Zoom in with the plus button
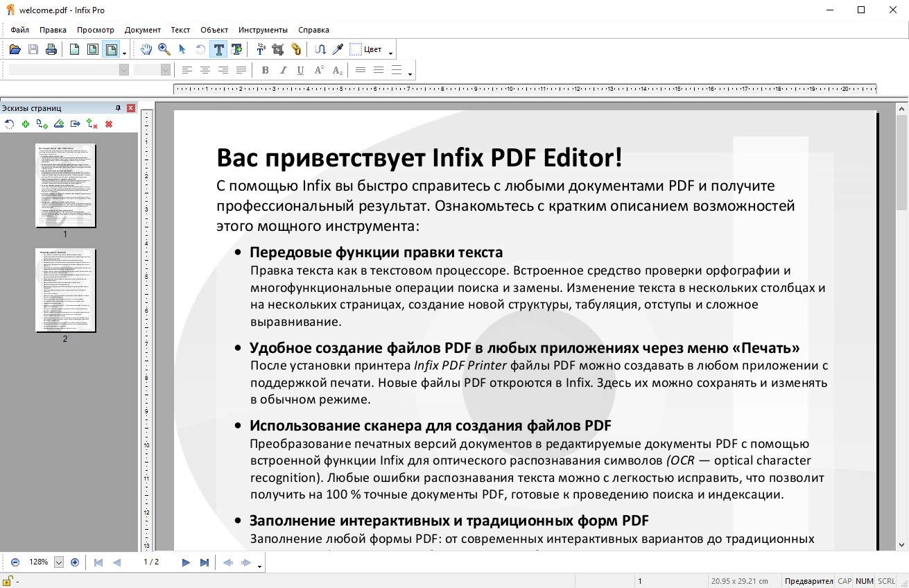Screen dimensions: 909x588 tap(75, 562)
